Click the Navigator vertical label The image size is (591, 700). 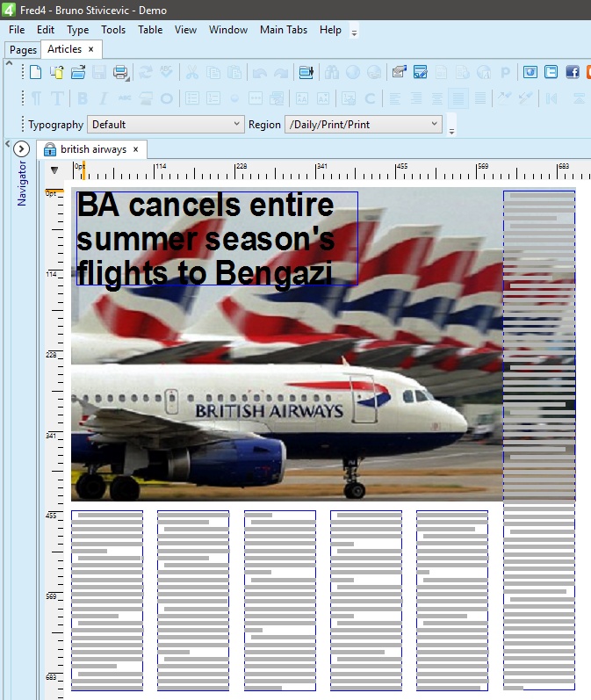pyautogui.click(x=21, y=184)
